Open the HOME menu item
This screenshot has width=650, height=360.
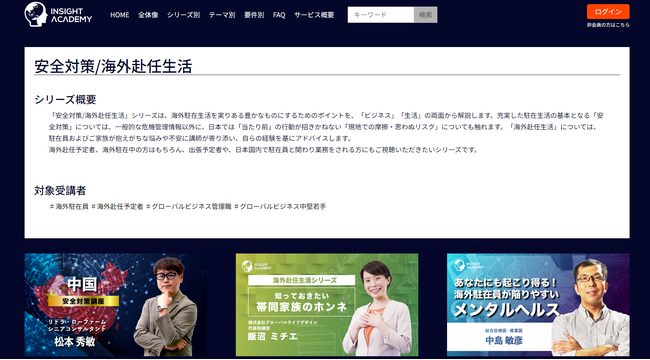point(119,15)
